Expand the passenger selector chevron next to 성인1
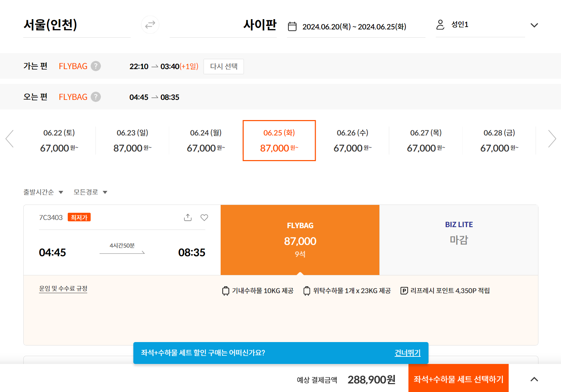 pyautogui.click(x=534, y=25)
